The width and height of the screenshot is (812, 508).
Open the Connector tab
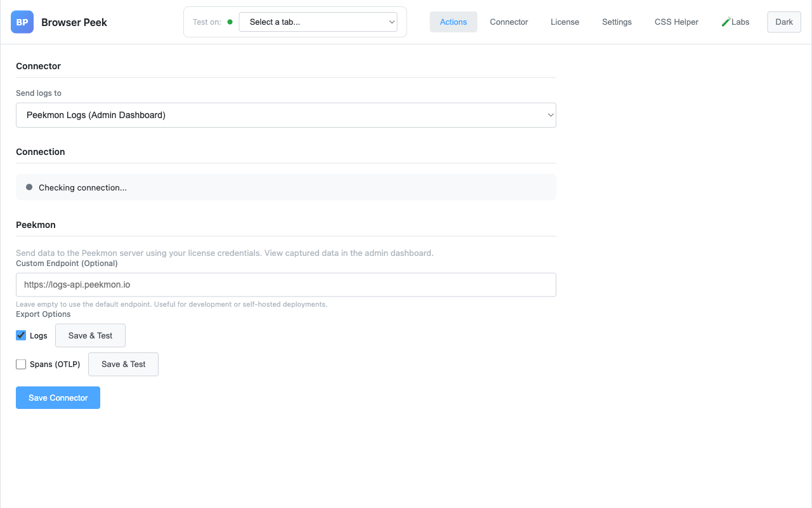(x=509, y=22)
